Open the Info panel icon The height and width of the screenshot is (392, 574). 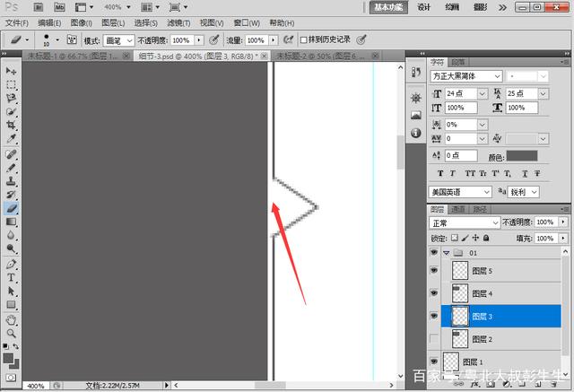point(416,133)
